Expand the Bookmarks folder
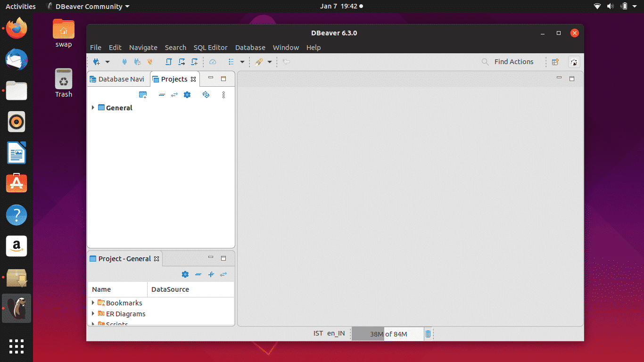The width and height of the screenshot is (644, 362). [x=93, y=303]
